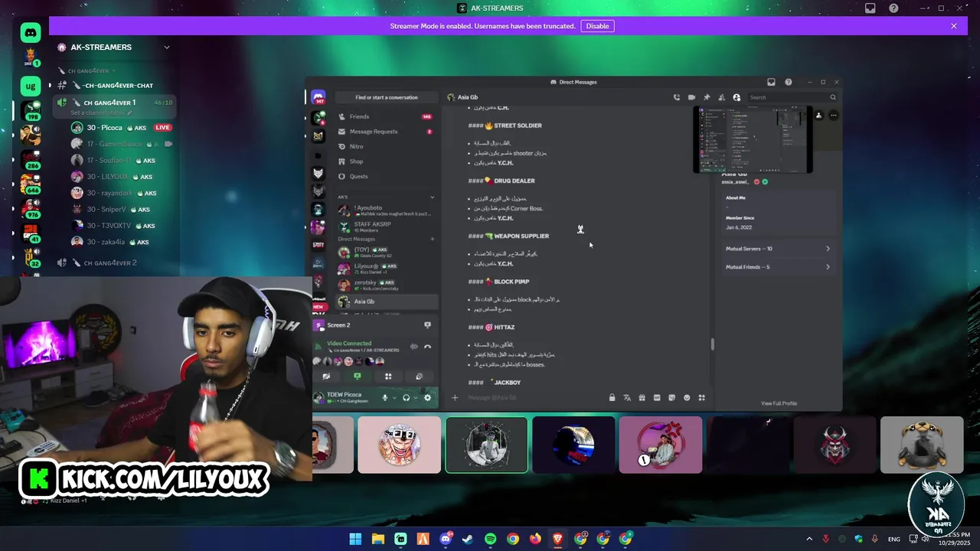Join the CH GANG4EVER 2 voice channel

coord(115,262)
